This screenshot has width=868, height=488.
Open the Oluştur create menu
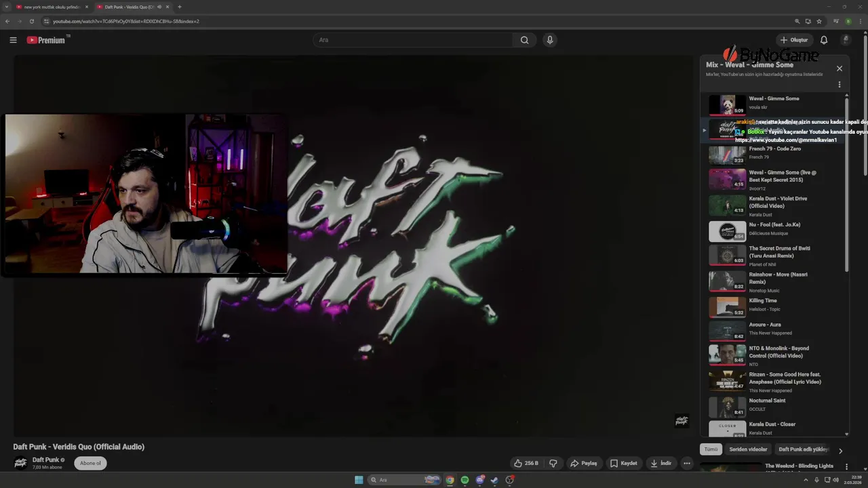pyautogui.click(x=794, y=40)
